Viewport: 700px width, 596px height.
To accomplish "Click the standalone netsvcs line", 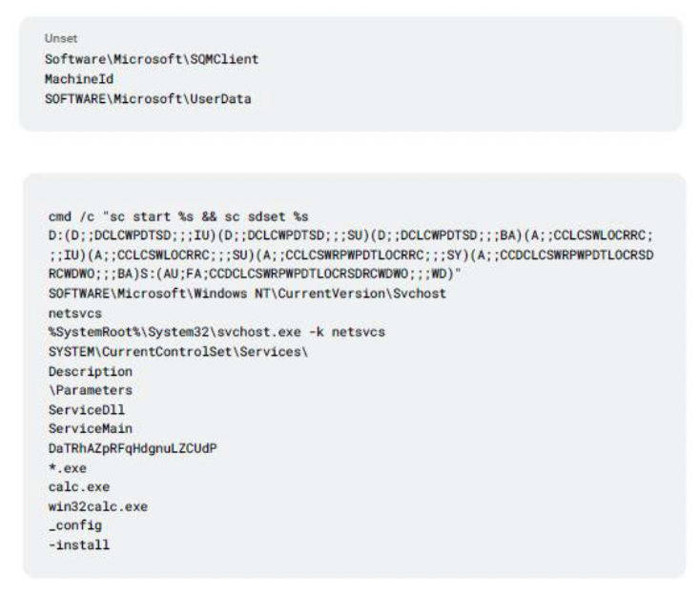I will (x=75, y=314).
